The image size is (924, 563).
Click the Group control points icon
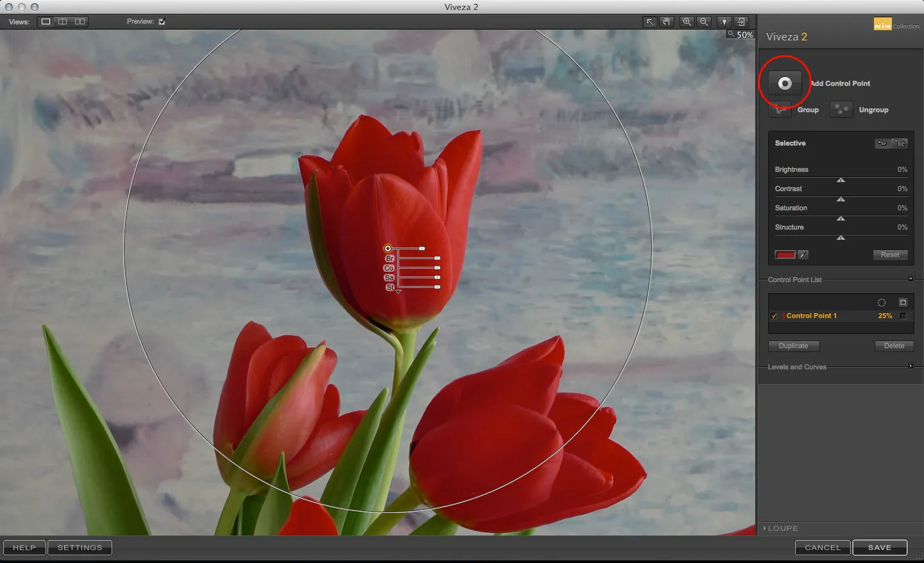pyautogui.click(x=780, y=110)
